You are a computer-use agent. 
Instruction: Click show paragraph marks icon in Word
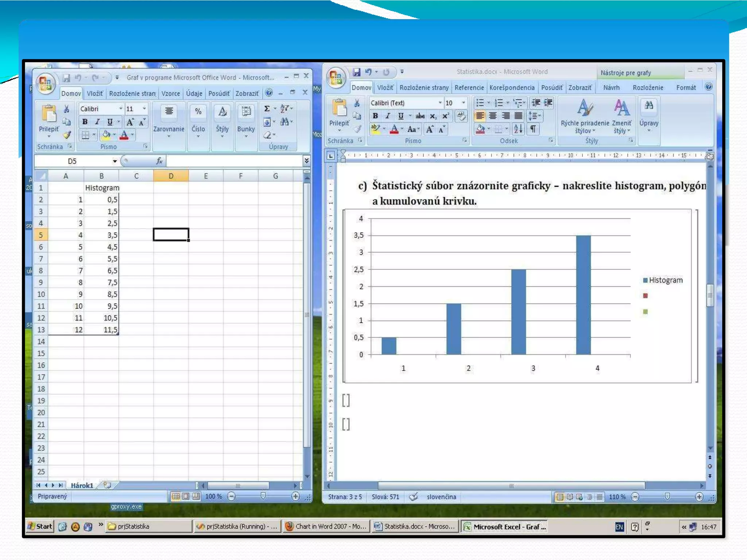tap(533, 129)
